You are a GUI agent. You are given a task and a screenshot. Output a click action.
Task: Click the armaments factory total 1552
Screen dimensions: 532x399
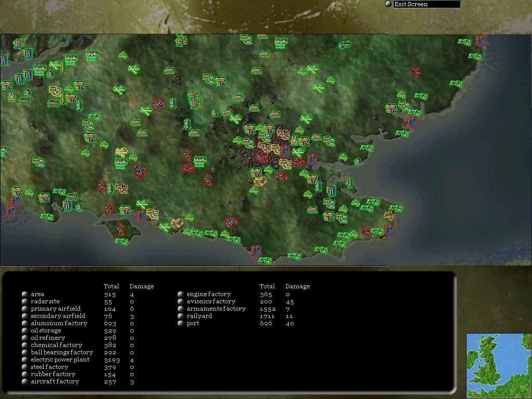tap(268, 309)
